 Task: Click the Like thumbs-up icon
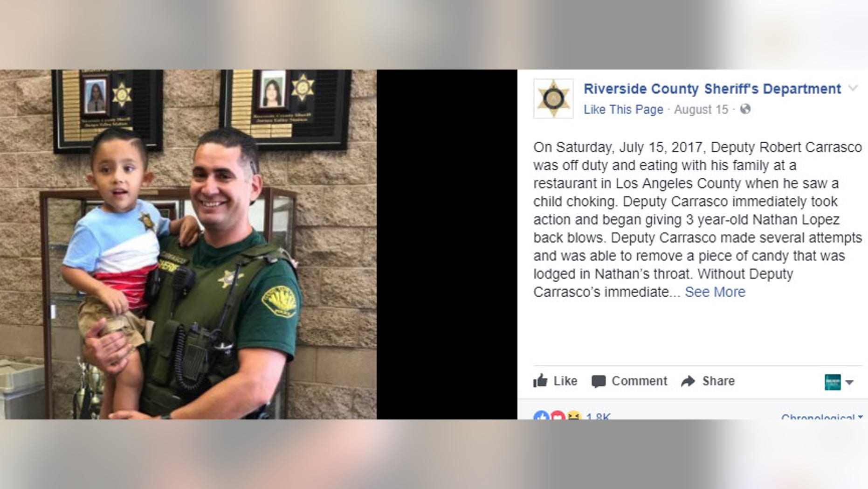coord(541,381)
